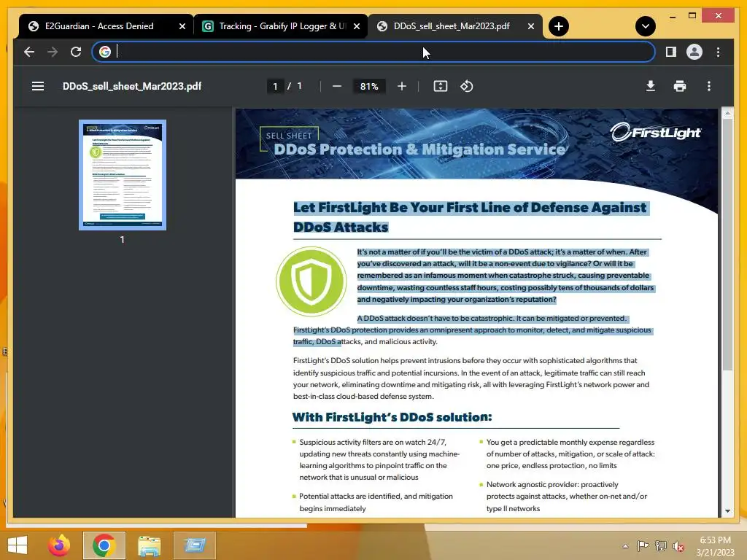Select page 1 thumbnail in sidebar
The image size is (747, 560).
click(x=123, y=175)
